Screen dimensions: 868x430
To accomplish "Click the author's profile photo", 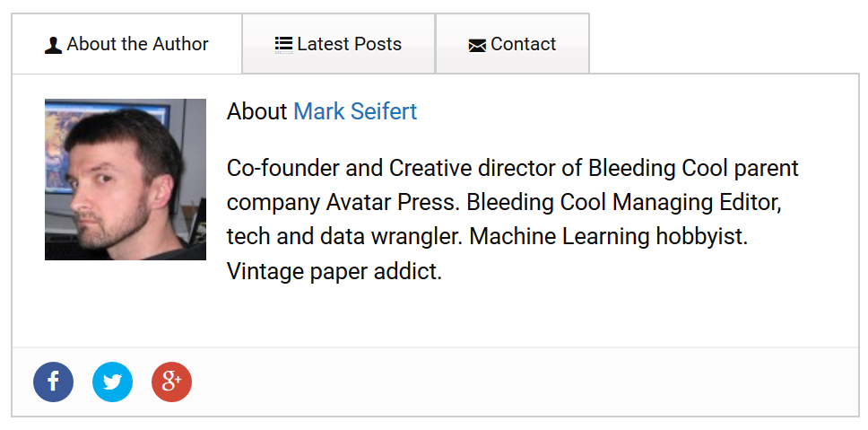I will tap(126, 180).
